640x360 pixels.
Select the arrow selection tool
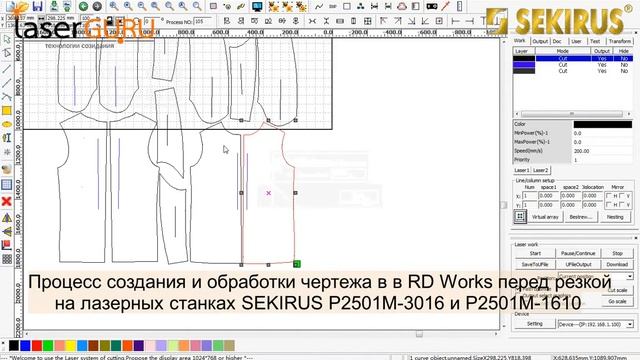point(7,40)
